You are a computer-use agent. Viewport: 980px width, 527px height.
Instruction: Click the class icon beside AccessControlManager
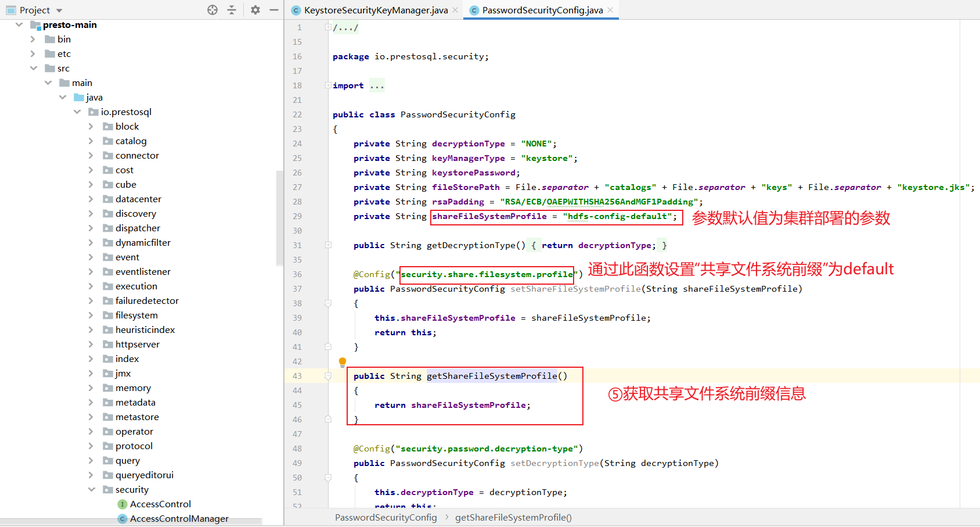122,518
